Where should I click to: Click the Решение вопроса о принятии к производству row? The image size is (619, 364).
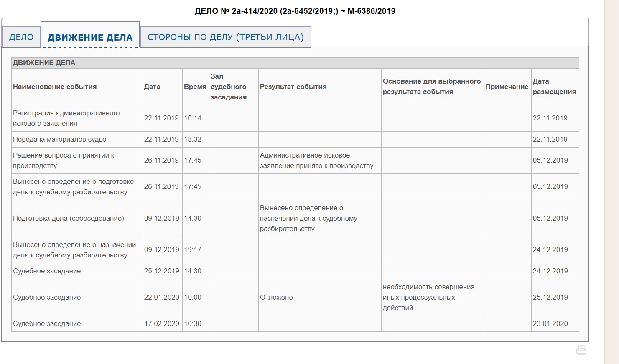point(64,160)
